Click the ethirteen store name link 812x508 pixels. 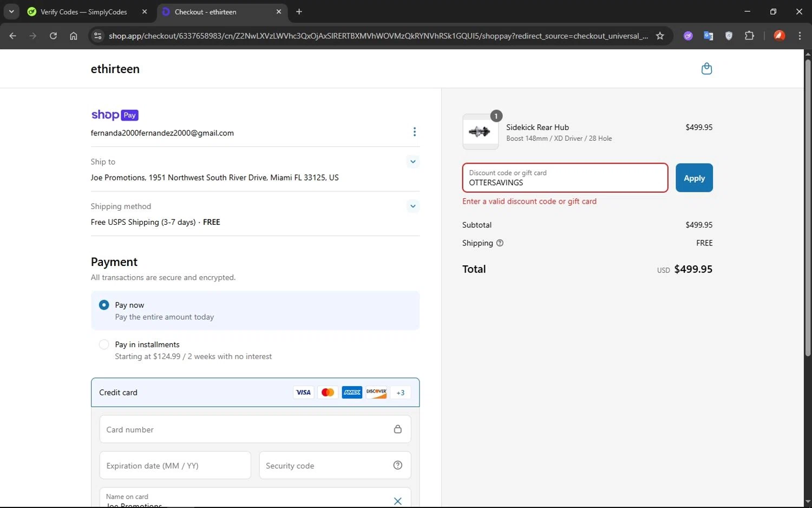115,69
